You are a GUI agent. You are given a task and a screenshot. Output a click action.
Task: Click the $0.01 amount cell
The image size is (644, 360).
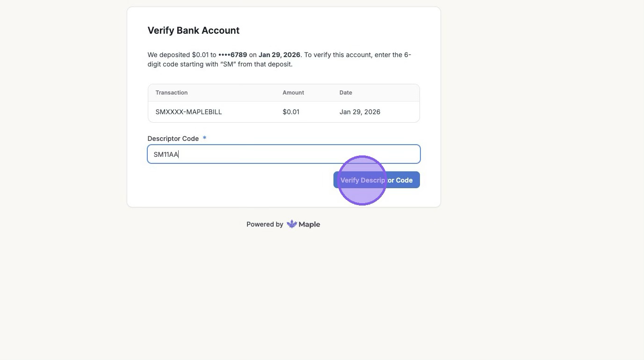pyautogui.click(x=291, y=112)
